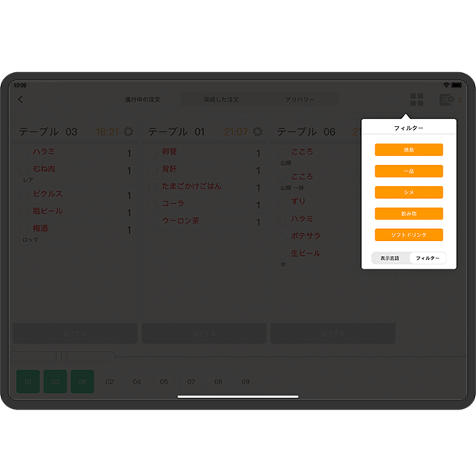Click the iPad home indicator bar
476x451 pixels.
tap(238, 396)
